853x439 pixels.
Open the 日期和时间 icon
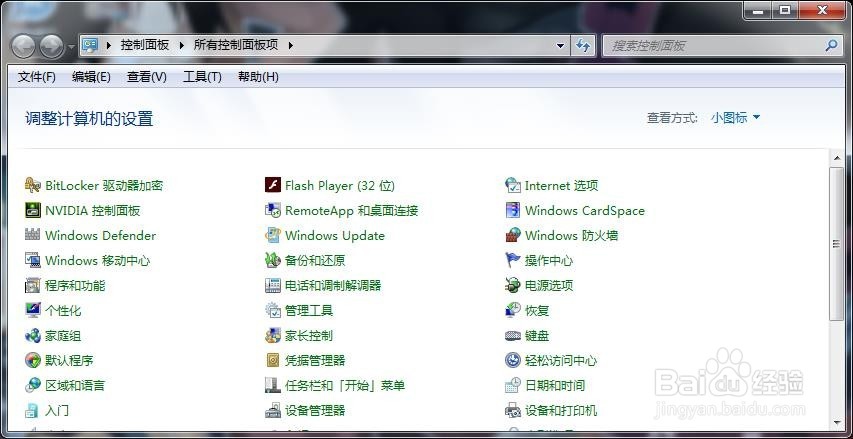(x=513, y=385)
